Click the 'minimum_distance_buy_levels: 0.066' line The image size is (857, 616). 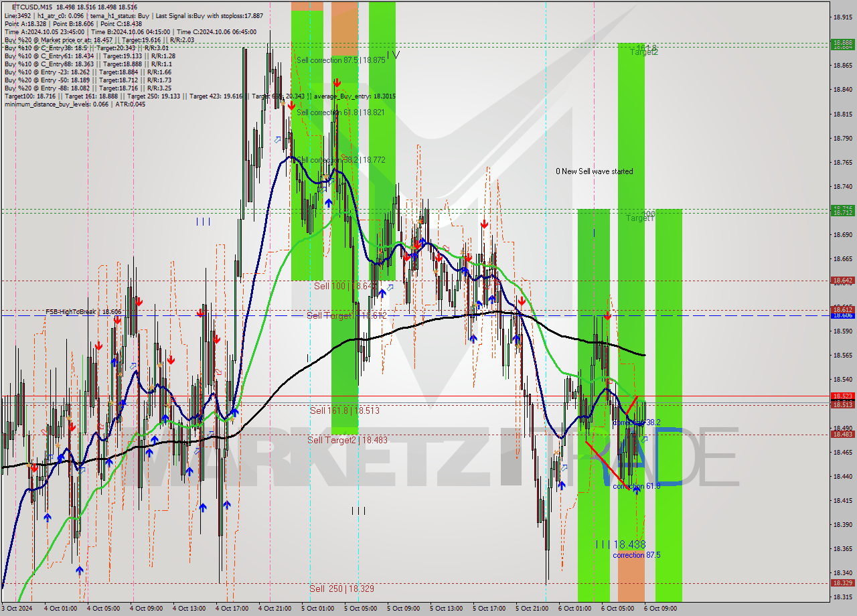[74, 104]
